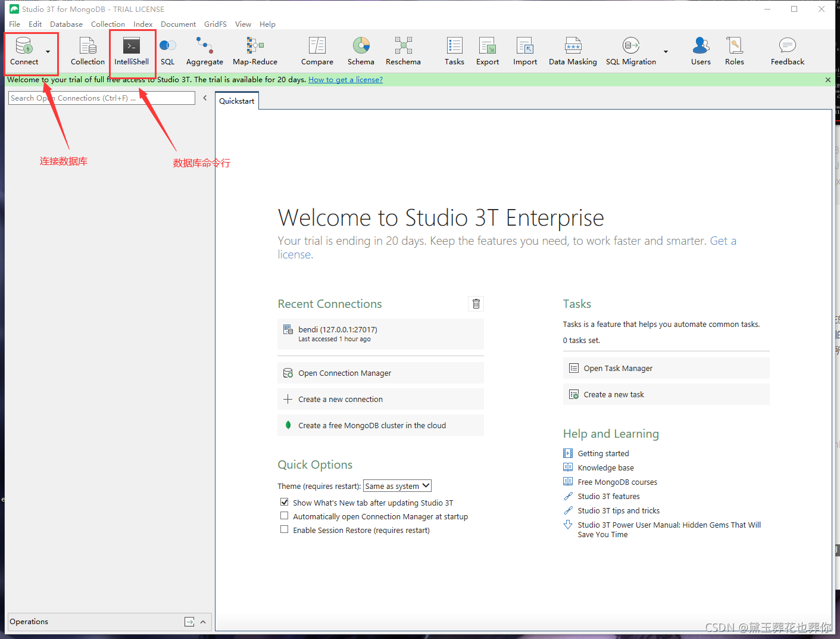Open Studio 3T tips and tricks link
The image size is (840, 639).
point(619,510)
